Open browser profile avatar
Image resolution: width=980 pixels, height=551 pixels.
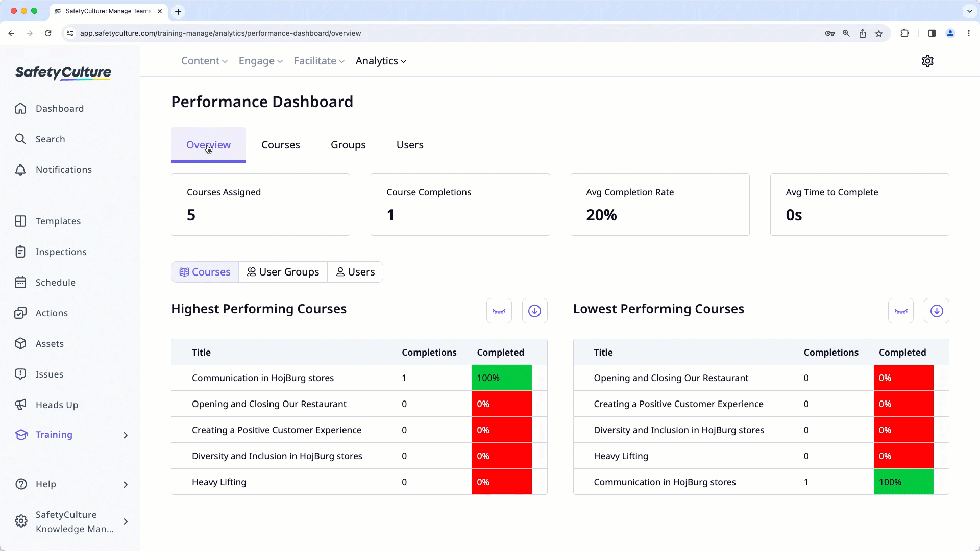pyautogui.click(x=950, y=33)
